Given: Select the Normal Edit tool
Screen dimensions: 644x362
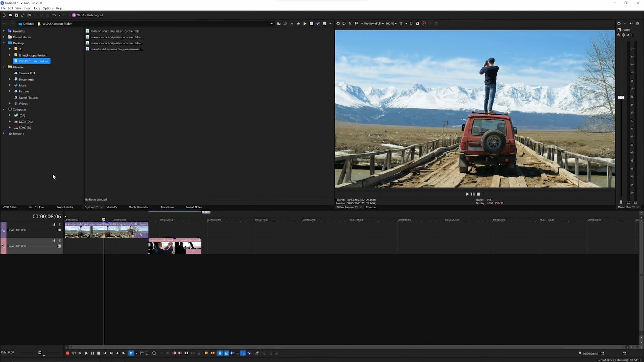Looking at the screenshot, I should (x=131, y=353).
